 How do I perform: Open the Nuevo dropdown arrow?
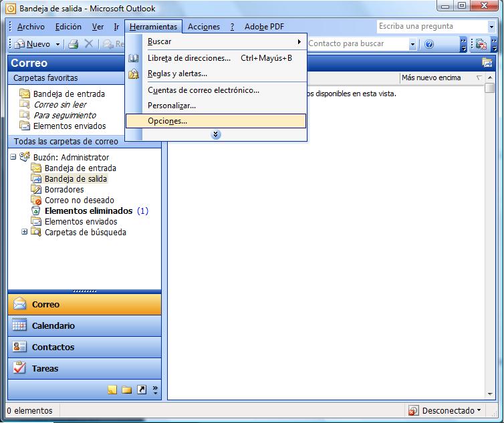pos(58,44)
